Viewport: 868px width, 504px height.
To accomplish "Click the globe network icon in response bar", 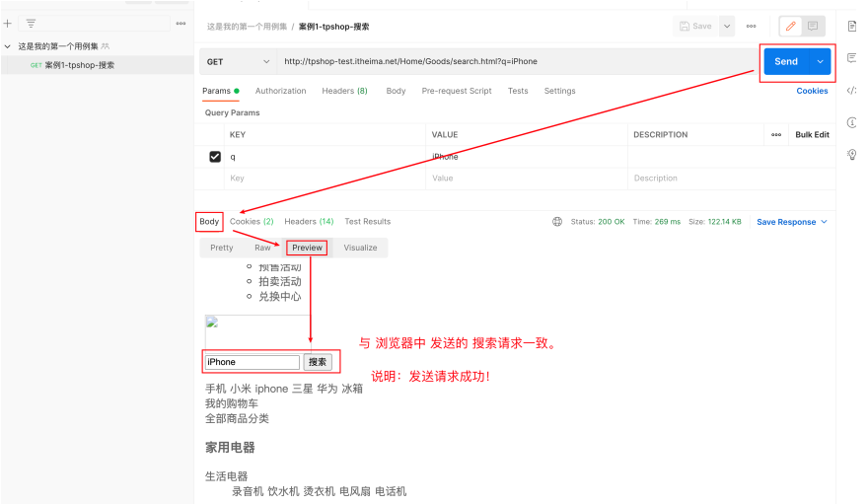I will pos(557,221).
